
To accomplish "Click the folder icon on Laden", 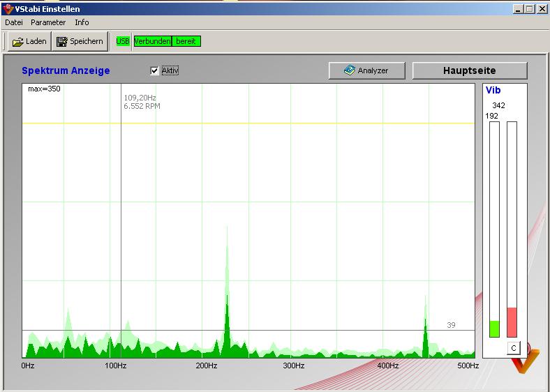I will [x=17, y=42].
